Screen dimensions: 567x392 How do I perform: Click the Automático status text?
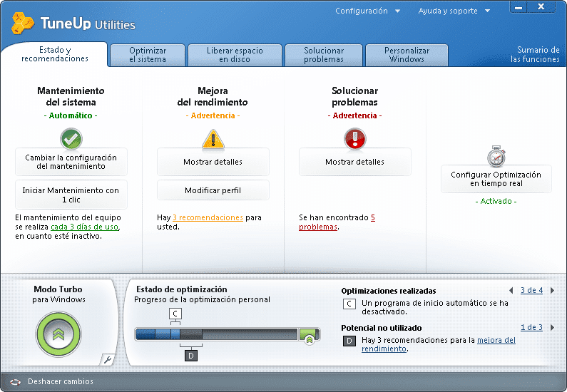pos(71,115)
